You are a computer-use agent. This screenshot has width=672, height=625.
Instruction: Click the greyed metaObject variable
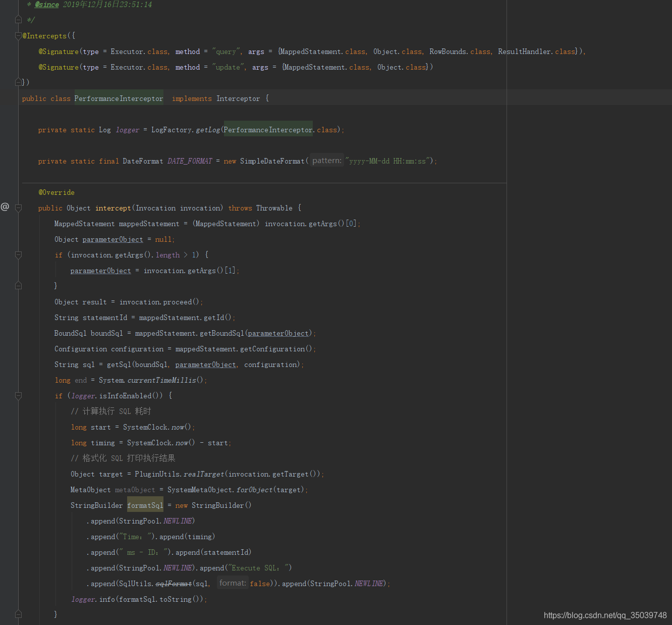click(x=135, y=490)
